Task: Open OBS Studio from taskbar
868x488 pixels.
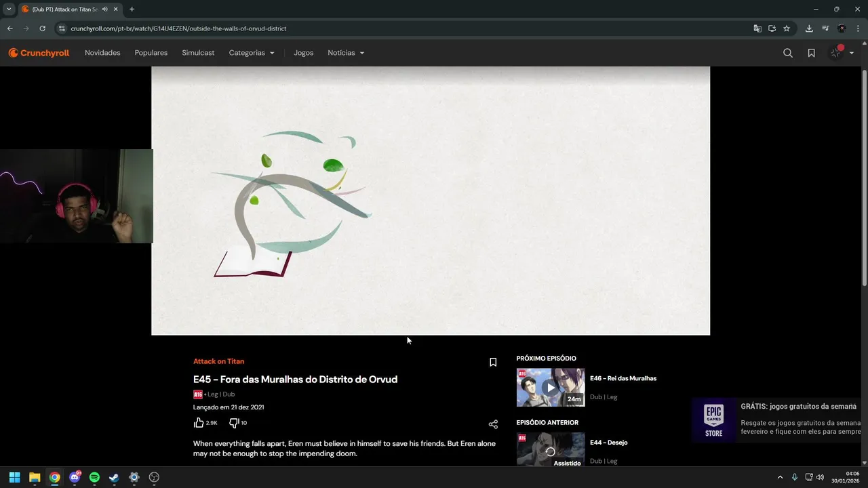Action: pyautogui.click(x=154, y=477)
